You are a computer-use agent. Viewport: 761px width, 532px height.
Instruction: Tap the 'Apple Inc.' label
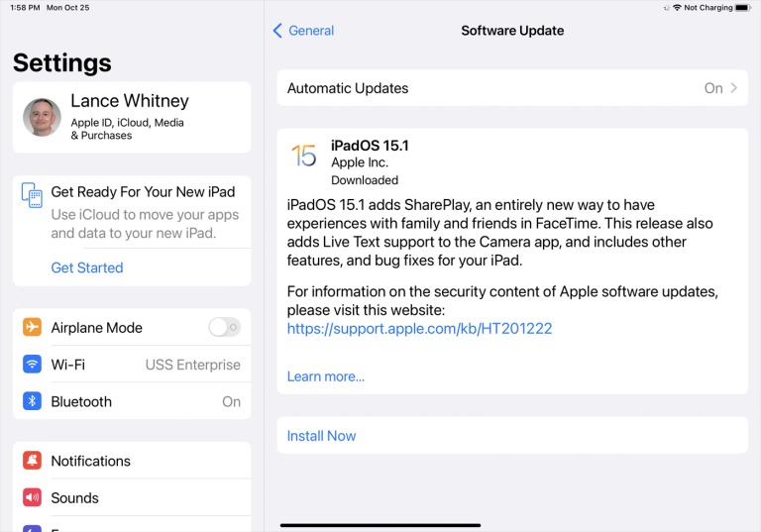[360, 162]
